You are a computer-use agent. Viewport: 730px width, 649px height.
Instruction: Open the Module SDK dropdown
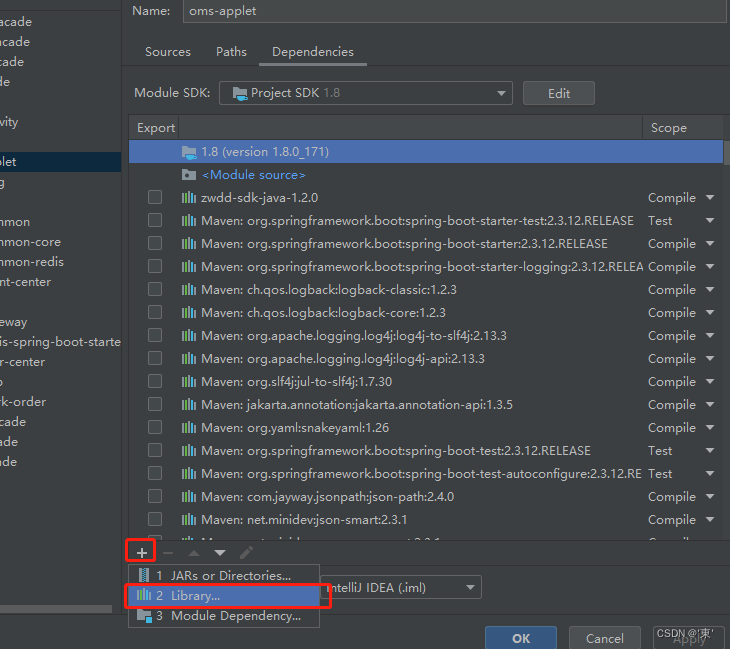(x=365, y=93)
